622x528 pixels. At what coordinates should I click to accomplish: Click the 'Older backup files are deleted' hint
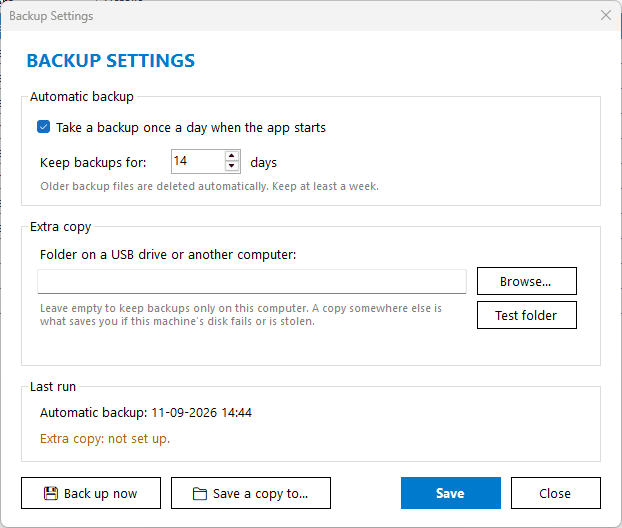(209, 186)
